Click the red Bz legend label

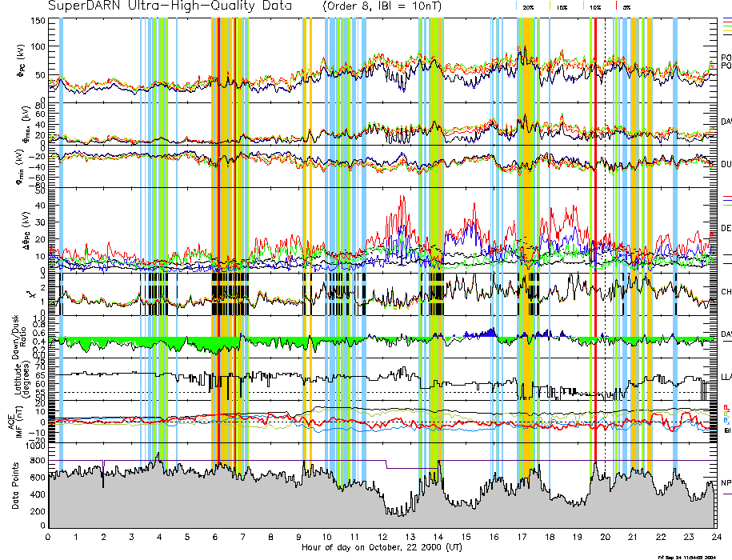click(726, 406)
